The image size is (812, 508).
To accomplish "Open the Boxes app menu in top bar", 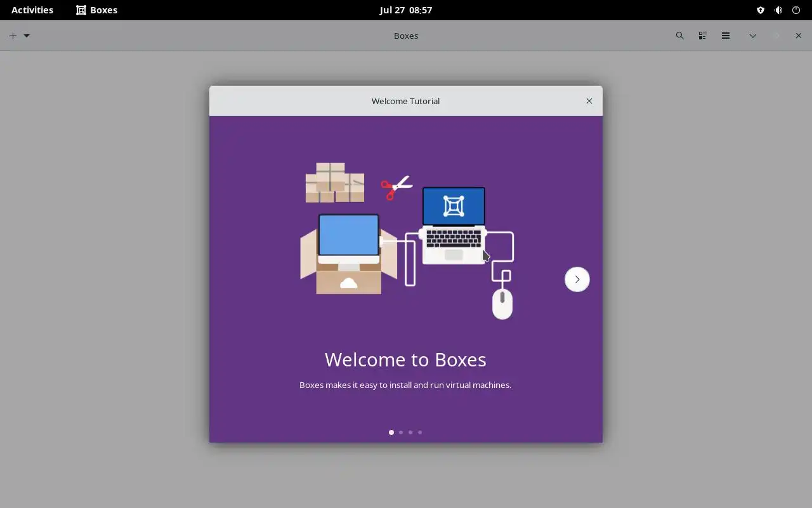I will [x=97, y=10].
